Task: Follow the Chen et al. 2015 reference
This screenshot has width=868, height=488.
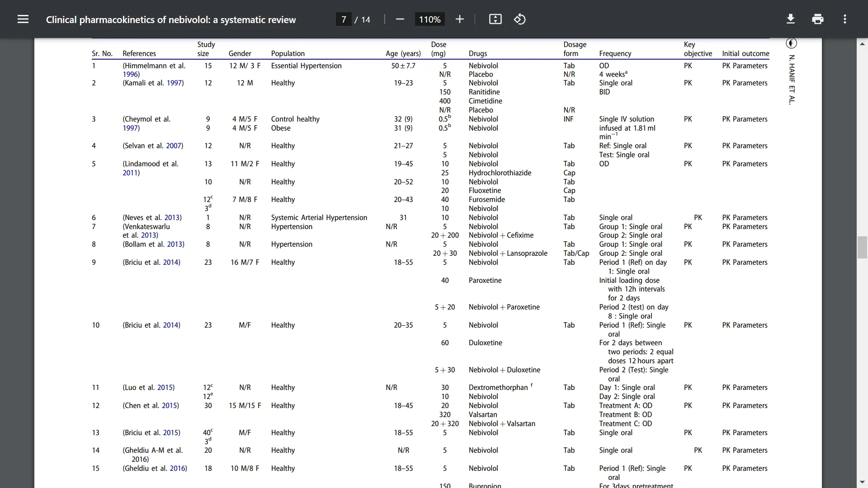Action: coord(170,406)
